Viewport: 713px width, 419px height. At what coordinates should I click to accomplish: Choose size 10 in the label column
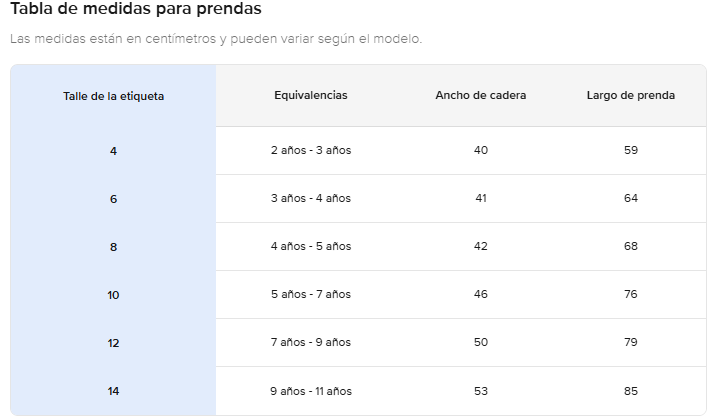pos(113,295)
